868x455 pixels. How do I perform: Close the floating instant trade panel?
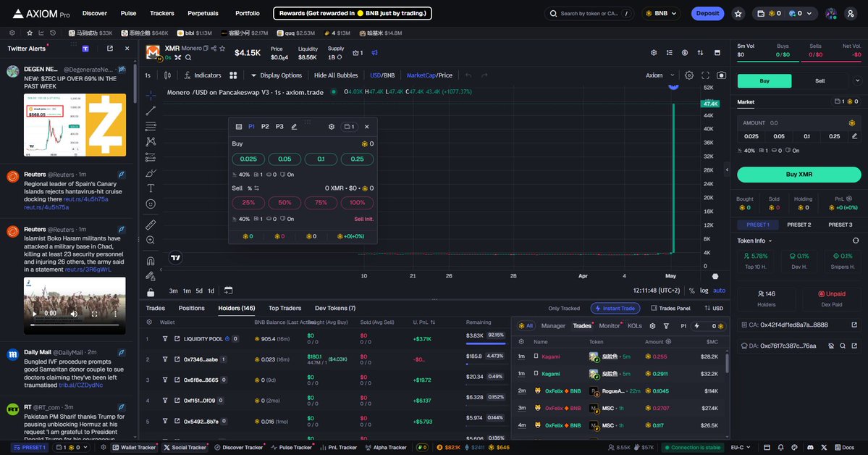(366, 127)
